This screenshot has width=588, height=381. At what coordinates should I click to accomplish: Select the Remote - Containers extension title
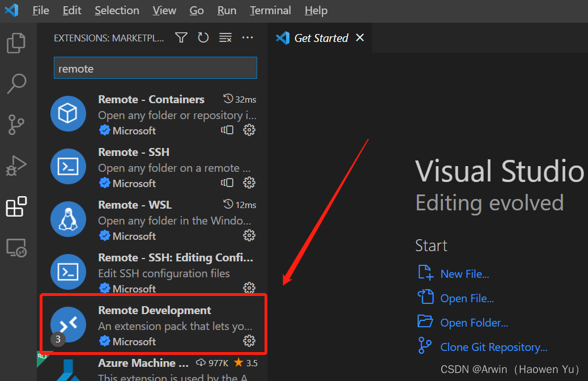point(151,99)
